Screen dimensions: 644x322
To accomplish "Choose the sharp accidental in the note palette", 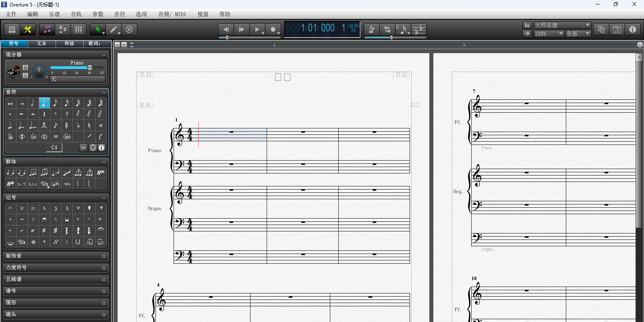I will tap(67, 126).
